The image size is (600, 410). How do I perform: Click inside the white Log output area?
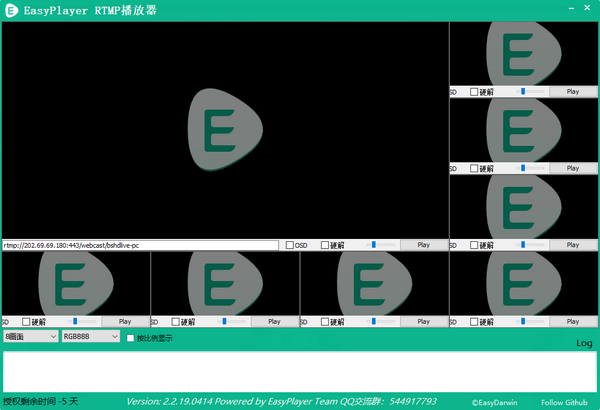point(298,370)
